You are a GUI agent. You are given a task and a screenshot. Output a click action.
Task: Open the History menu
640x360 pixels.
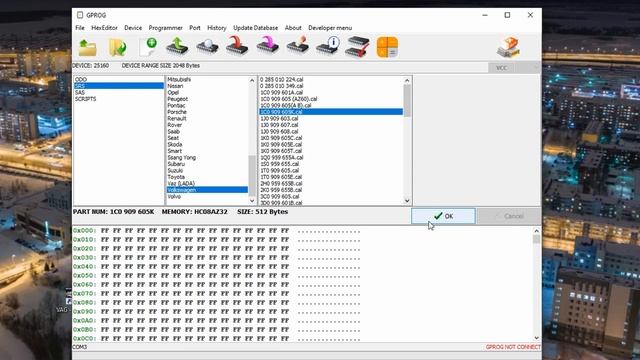[217, 28]
